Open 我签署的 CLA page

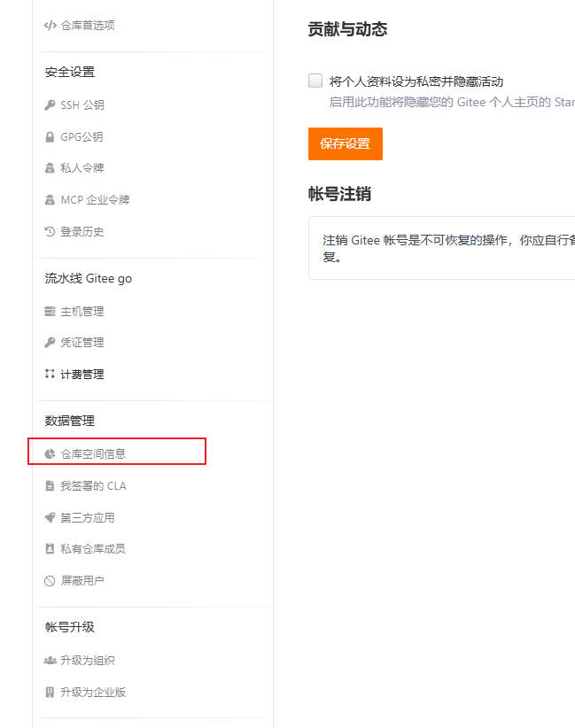coord(93,486)
